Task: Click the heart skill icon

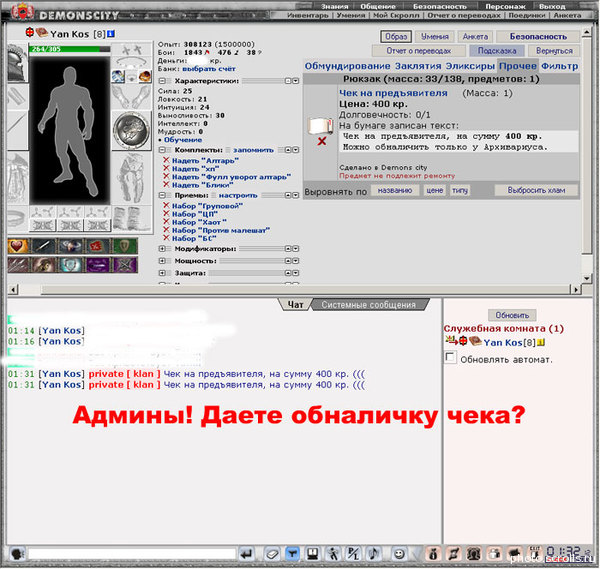Action: pyautogui.click(x=18, y=246)
